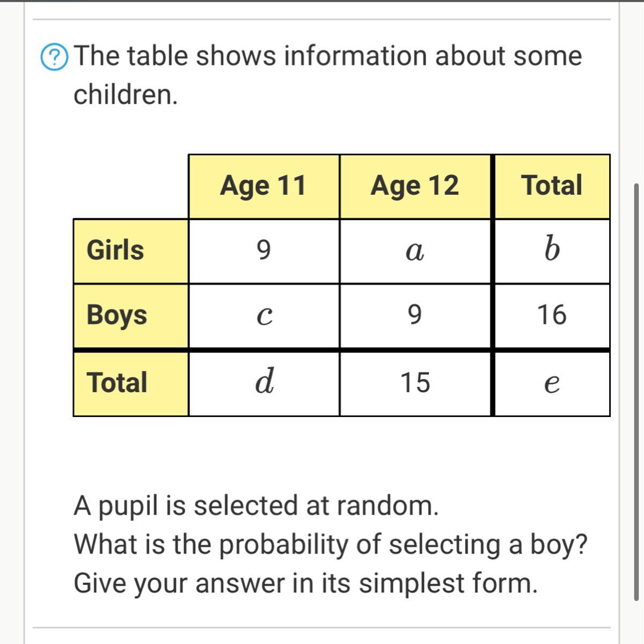This screenshot has height=644, width=644.
Task: Select the Girls row header
Action: pyautogui.click(x=130, y=251)
